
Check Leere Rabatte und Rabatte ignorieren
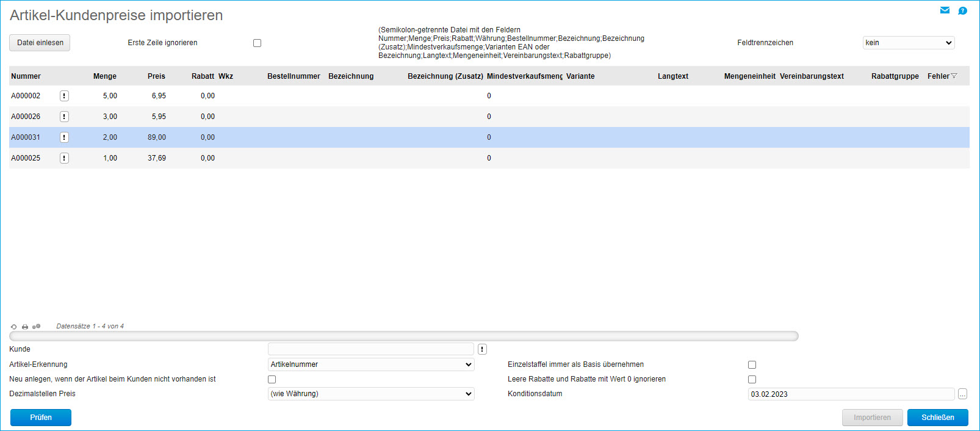(752, 379)
